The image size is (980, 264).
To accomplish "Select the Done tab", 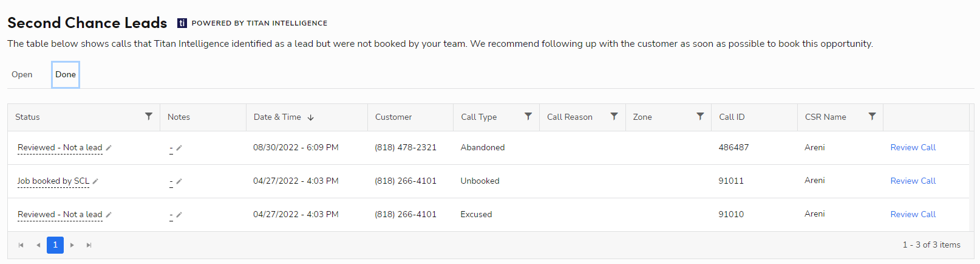I will [66, 74].
